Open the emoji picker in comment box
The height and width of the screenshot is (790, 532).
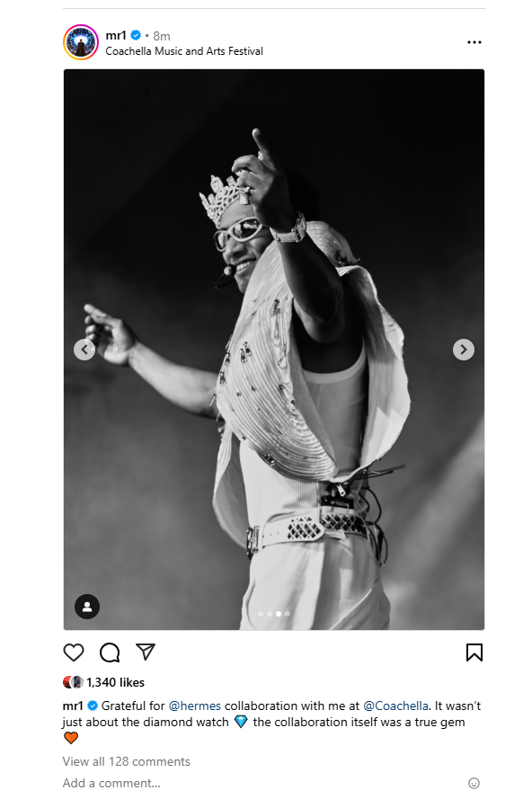(x=474, y=783)
